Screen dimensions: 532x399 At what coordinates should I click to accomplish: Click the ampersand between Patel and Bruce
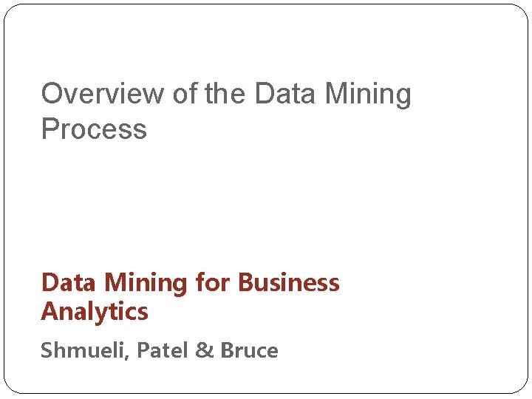pos(205,349)
